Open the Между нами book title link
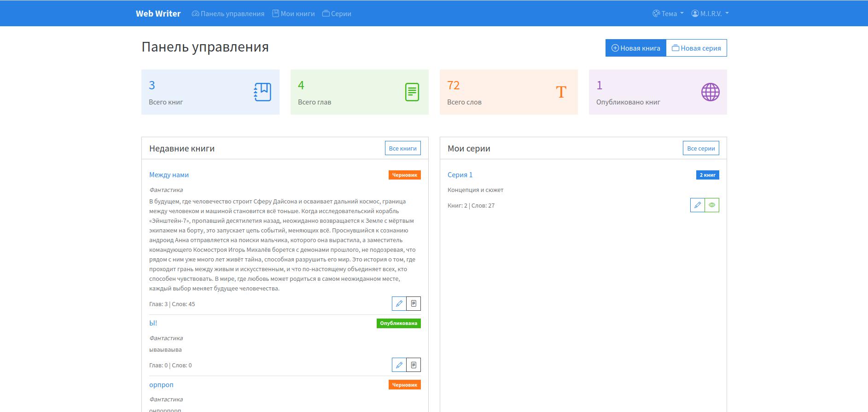Image resolution: width=868 pixels, height=412 pixels. (x=169, y=175)
